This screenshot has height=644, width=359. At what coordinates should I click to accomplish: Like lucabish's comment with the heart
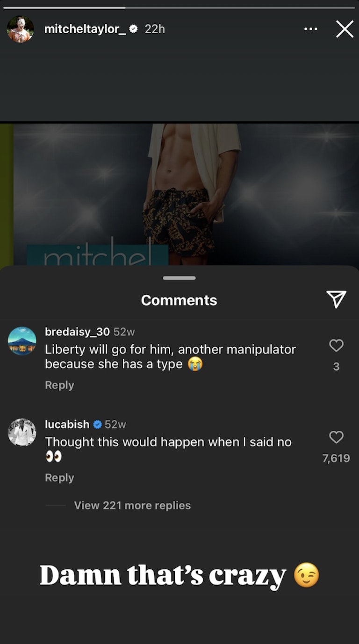click(336, 437)
